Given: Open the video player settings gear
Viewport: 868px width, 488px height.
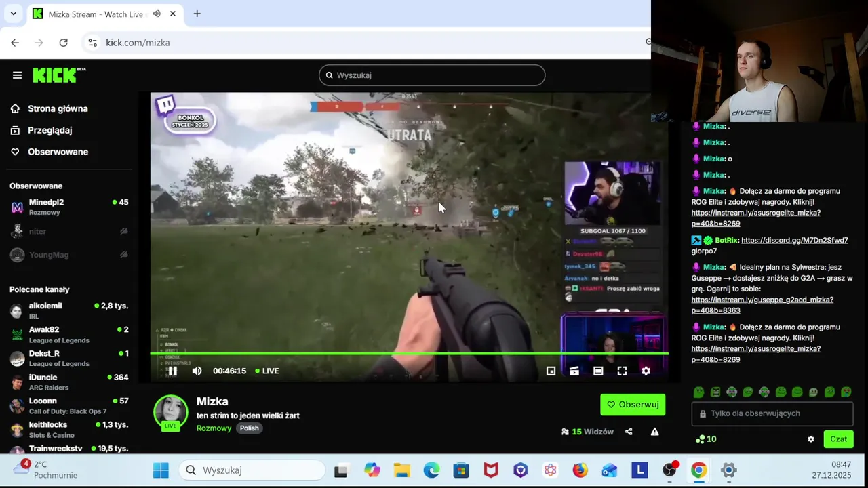Looking at the screenshot, I should point(646,371).
